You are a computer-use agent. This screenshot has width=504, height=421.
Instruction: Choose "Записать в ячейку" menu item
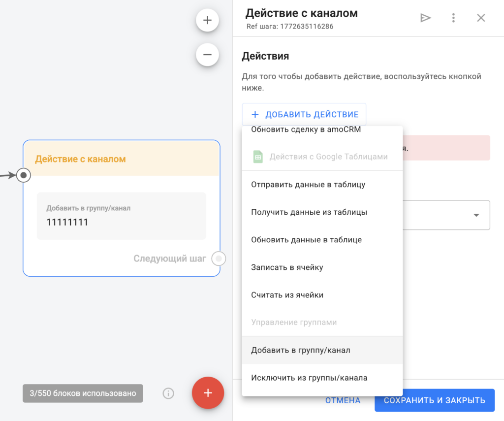pyautogui.click(x=287, y=267)
